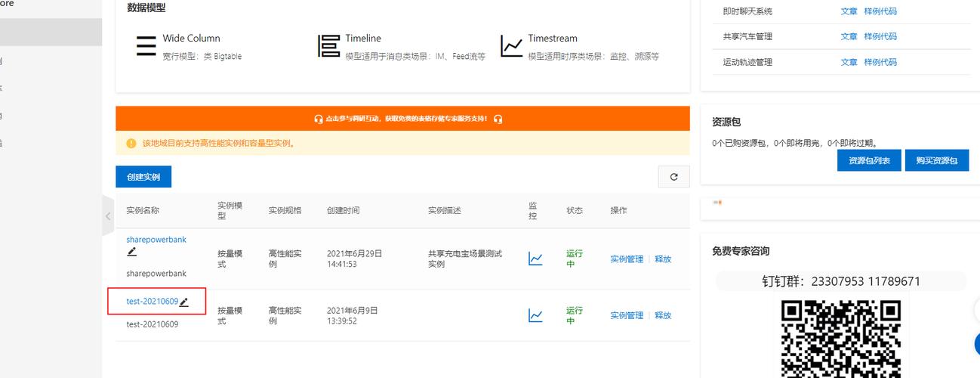The width and height of the screenshot is (980, 378).
Task: Click 运行中 status in sharepowerbank row
Action: pos(575,259)
